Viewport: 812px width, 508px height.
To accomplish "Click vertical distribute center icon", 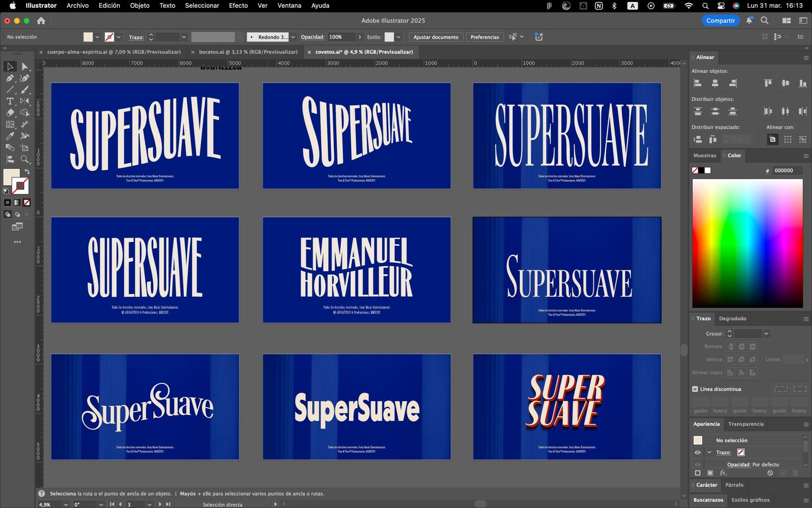I will click(x=715, y=111).
